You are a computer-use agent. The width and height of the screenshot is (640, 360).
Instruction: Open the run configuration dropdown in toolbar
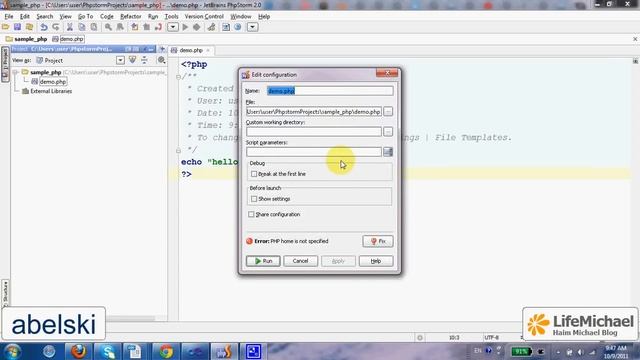tap(173, 27)
